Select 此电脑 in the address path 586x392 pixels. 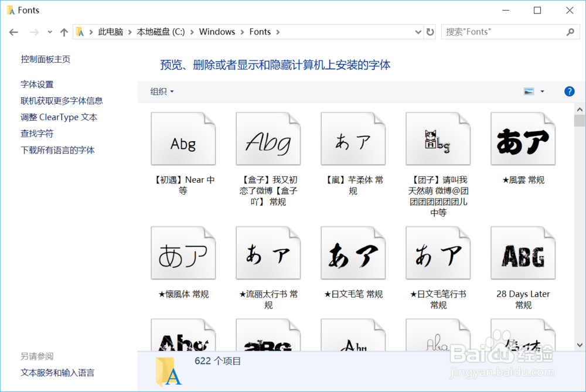tap(111, 32)
